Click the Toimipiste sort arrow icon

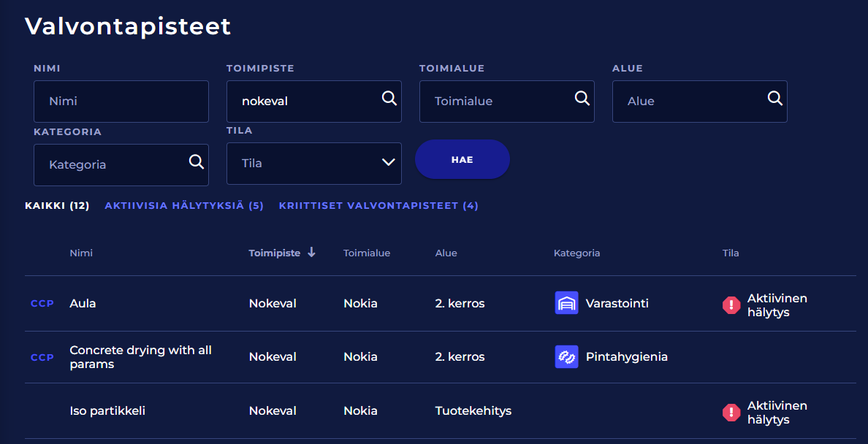[311, 253]
